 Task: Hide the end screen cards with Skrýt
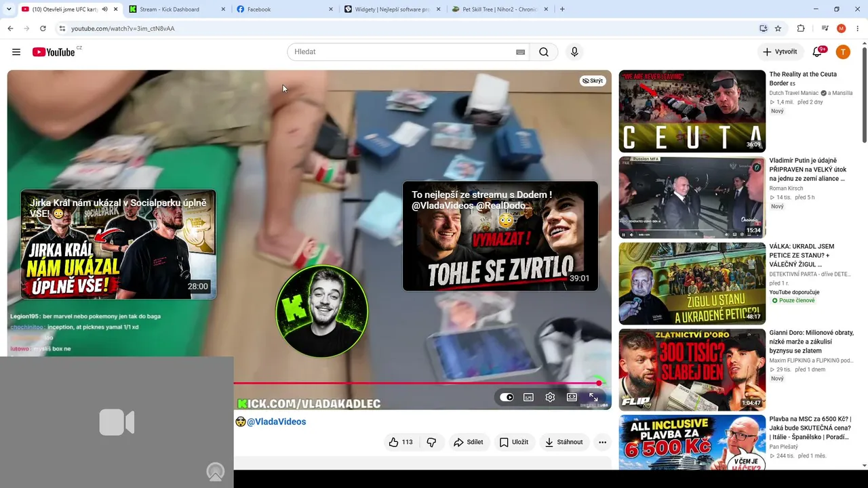[593, 81]
